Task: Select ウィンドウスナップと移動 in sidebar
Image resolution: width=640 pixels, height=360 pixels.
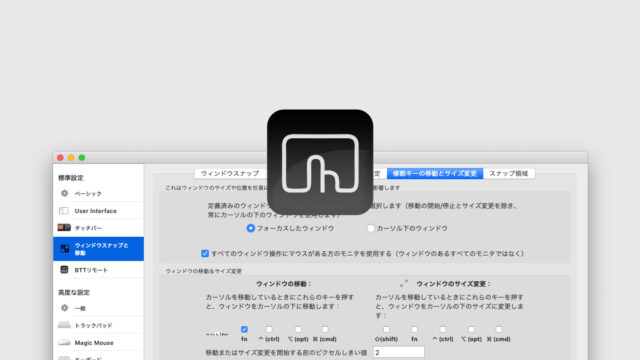Action: [x=98, y=249]
